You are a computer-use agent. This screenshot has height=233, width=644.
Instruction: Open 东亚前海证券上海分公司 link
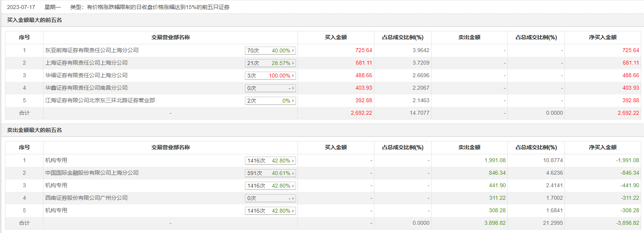92,50
